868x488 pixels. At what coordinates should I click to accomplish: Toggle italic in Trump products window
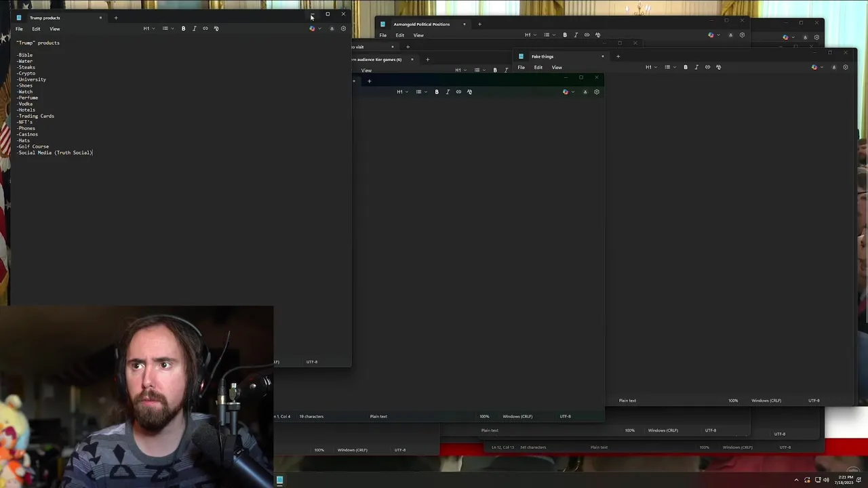click(x=194, y=28)
